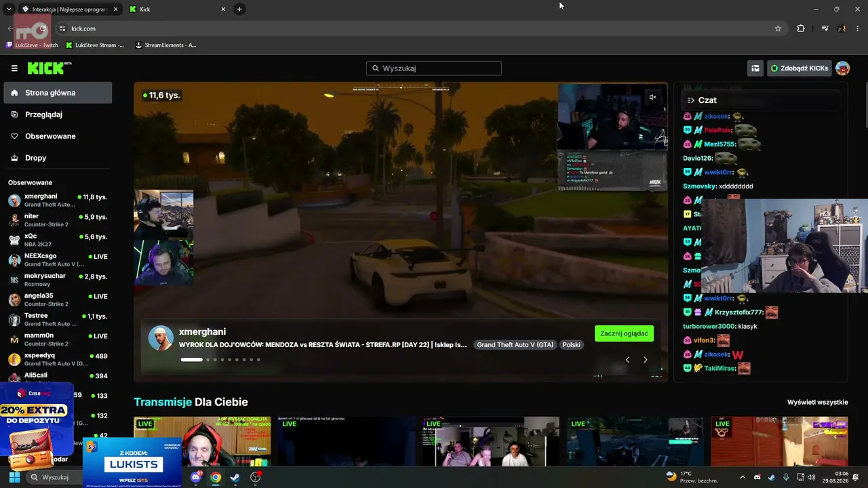Open the Chrome extensions puzzle icon

pyautogui.click(x=801, y=28)
